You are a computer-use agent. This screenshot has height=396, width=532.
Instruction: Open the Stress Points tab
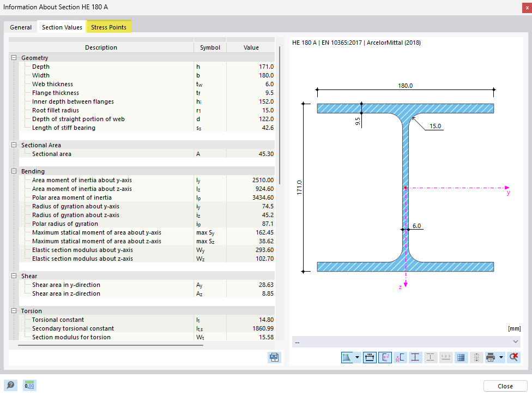coord(108,27)
